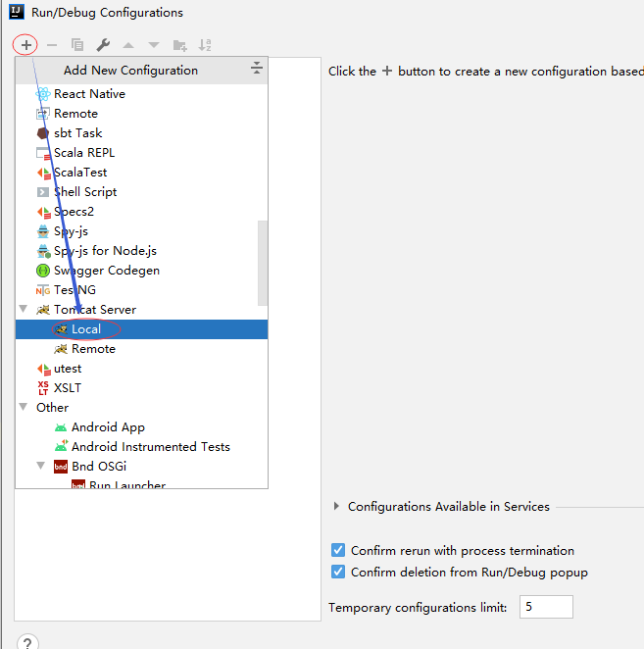The image size is (644, 649).
Task: Select Spy-js configuration
Action: tap(141, 231)
